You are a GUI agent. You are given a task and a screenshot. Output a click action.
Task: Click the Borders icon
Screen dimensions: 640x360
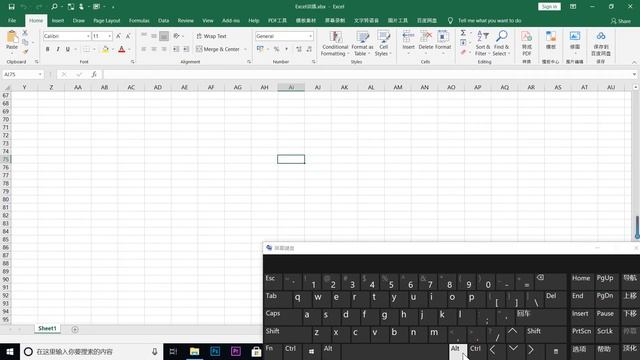click(x=86, y=49)
